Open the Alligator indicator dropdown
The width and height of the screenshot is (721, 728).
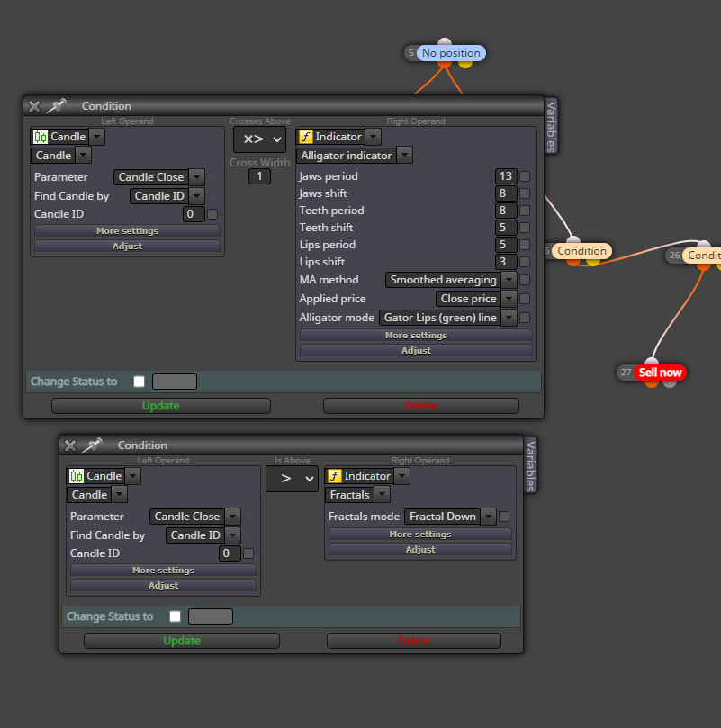[x=405, y=156]
